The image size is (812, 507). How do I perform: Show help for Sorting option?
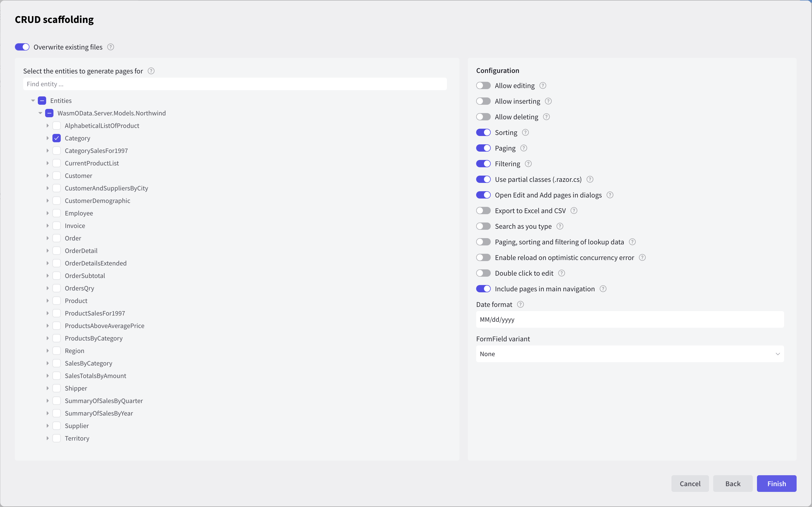(x=525, y=132)
